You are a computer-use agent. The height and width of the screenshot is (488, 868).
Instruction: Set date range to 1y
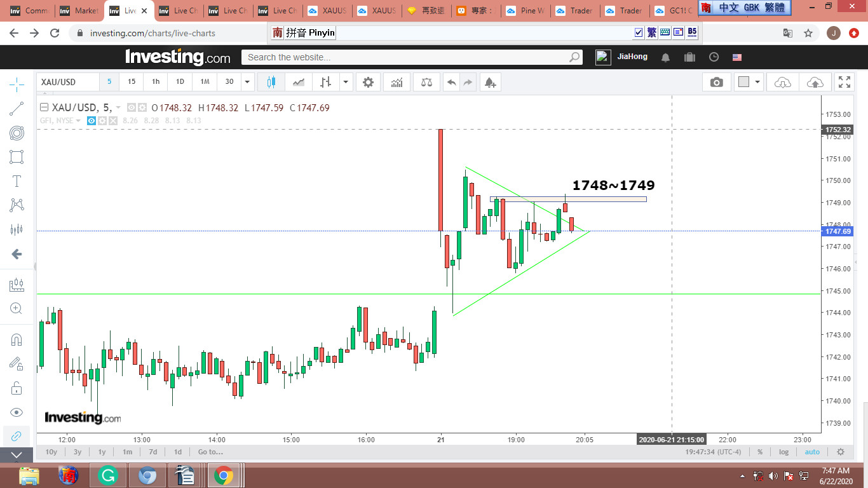(102, 452)
